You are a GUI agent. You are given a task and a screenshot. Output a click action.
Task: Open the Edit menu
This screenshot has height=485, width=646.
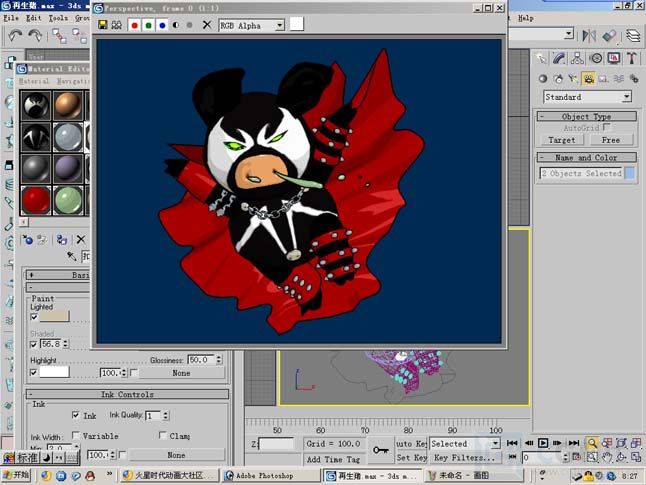(34, 18)
